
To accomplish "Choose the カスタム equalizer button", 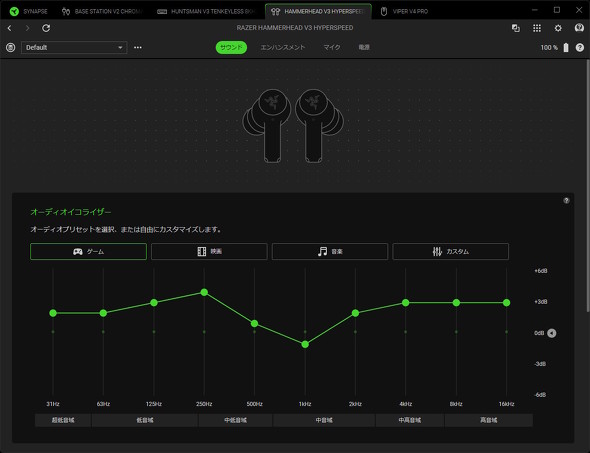I will tap(451, 251).
